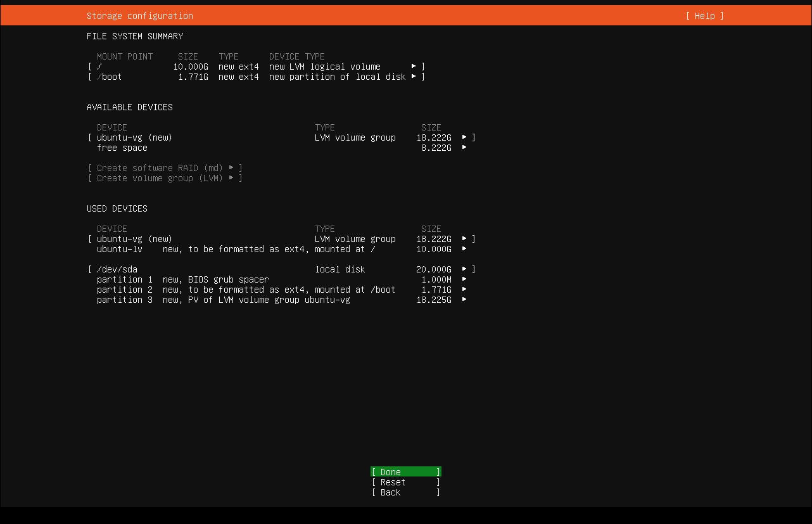Open the Help menu in header
812x524 pixels.
click(x=704, y=16)
